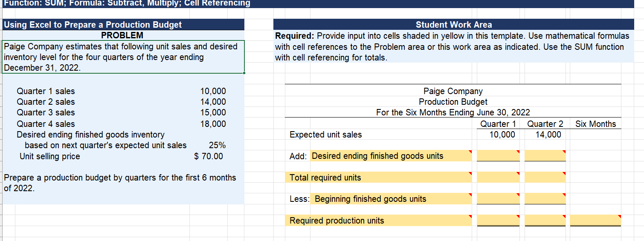
Task: Select the Quarter 2 required production units input cell
Action: [x=545, y=221]
